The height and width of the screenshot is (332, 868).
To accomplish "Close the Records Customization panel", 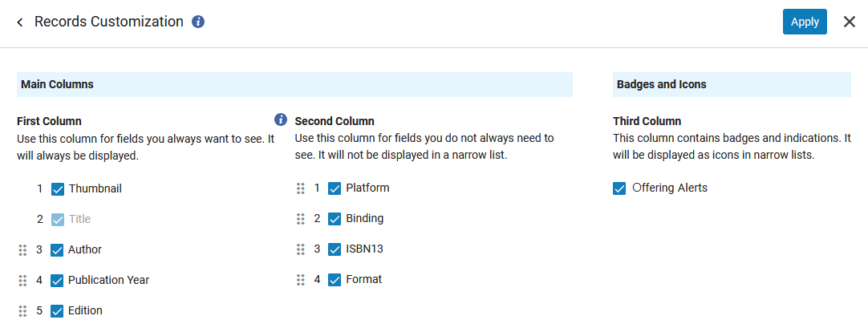I will (x=850, y=22).
